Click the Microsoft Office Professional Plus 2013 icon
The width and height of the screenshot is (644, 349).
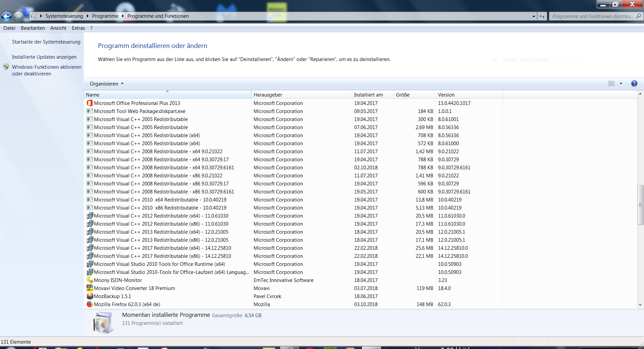pyautogui.click(x=90, y=103)
